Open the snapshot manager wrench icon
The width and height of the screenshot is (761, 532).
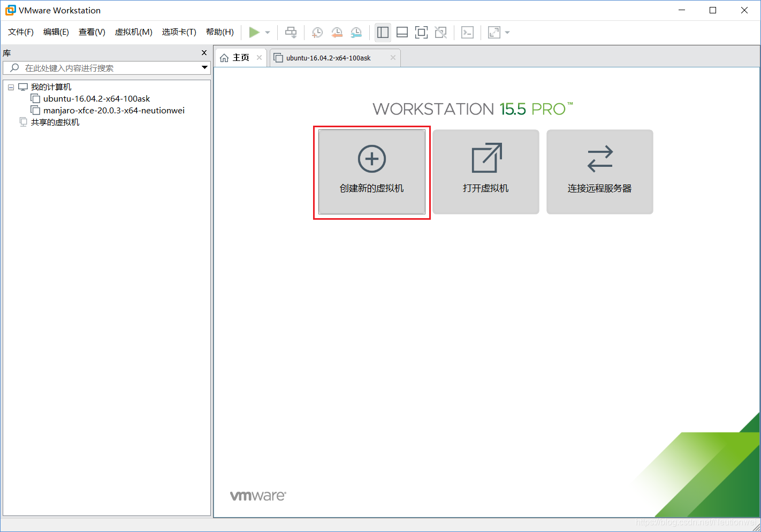(x=356, y=33)
